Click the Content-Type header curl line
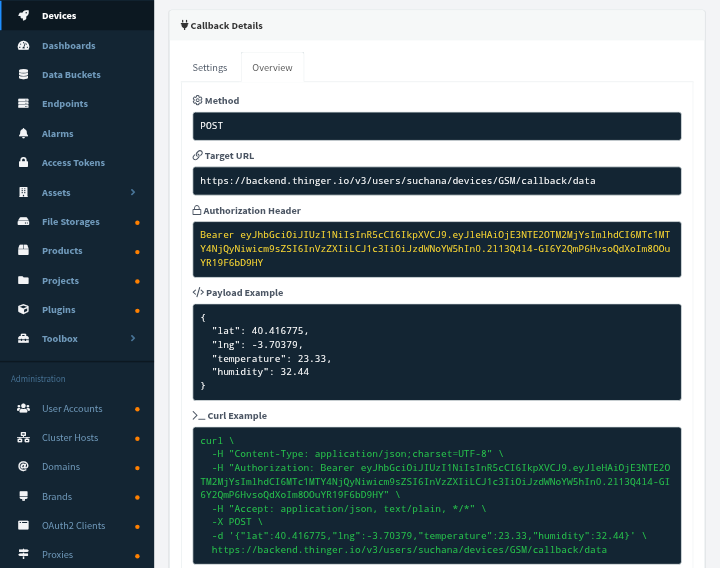The width and height of the screenshot is (720, 568). 357,454
